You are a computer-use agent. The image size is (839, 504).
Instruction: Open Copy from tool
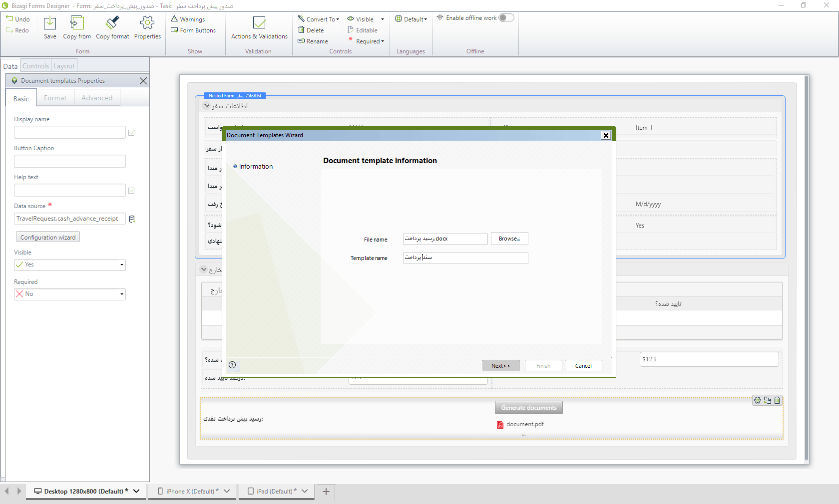tap(77, 27)
